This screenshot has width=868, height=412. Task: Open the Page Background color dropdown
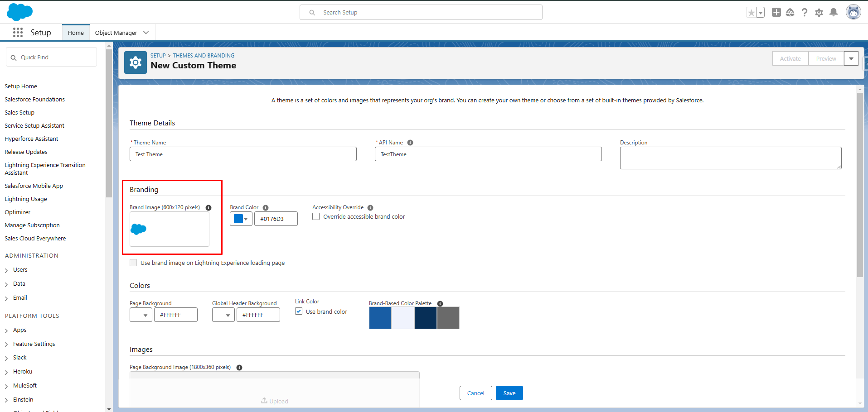coord(141,315)
